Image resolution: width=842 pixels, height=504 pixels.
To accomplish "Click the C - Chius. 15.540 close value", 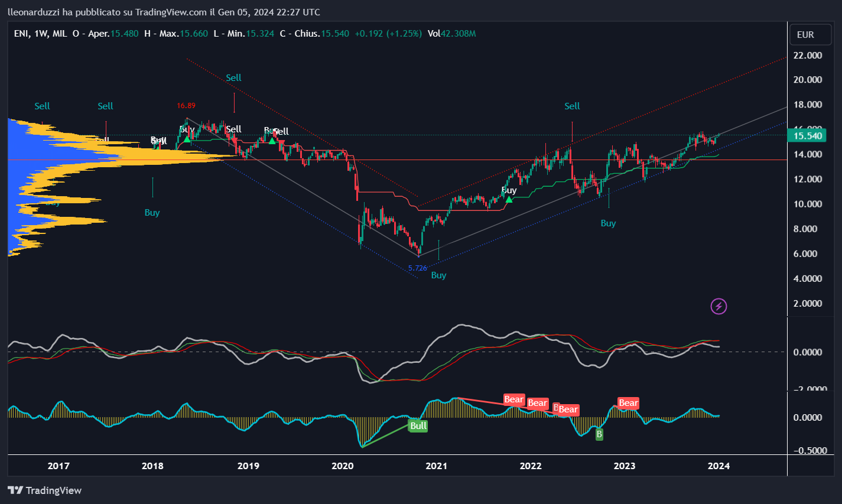I will (314, 34).
